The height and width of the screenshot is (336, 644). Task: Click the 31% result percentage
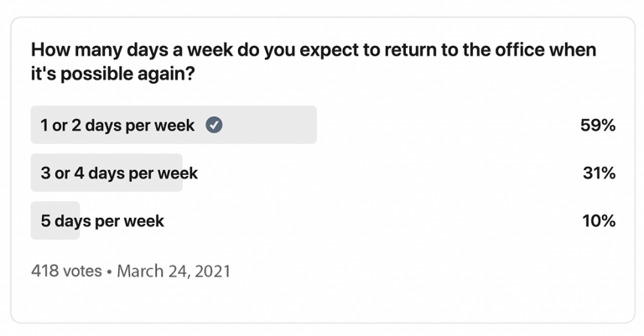599,173
